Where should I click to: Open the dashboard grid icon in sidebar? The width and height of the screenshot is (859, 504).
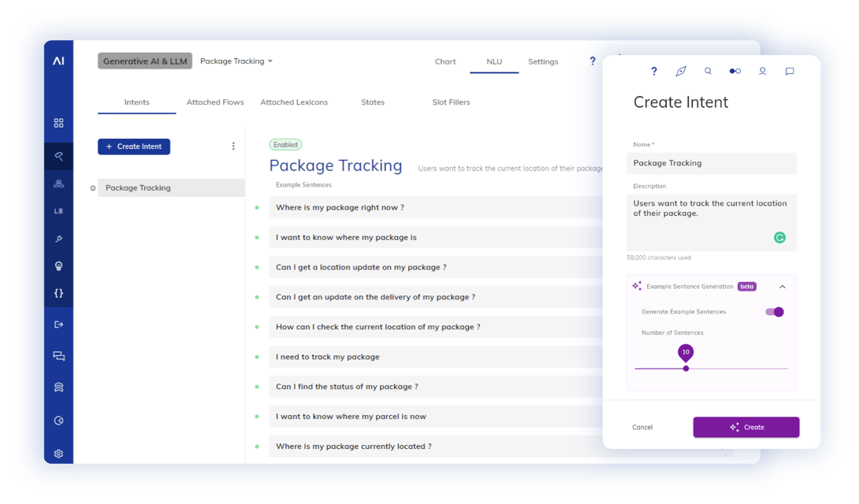[x=58, y=123]
